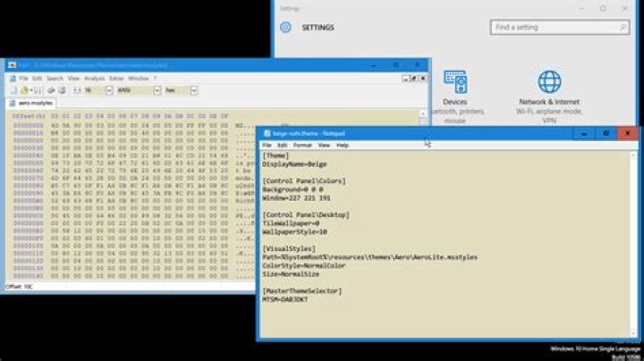
Task: Open Notepad Edit menu
Action: (282, 146)
